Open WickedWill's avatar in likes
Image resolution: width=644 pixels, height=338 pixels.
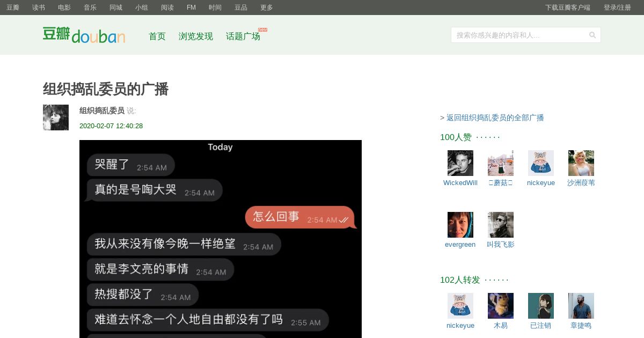tap(460, 163)
